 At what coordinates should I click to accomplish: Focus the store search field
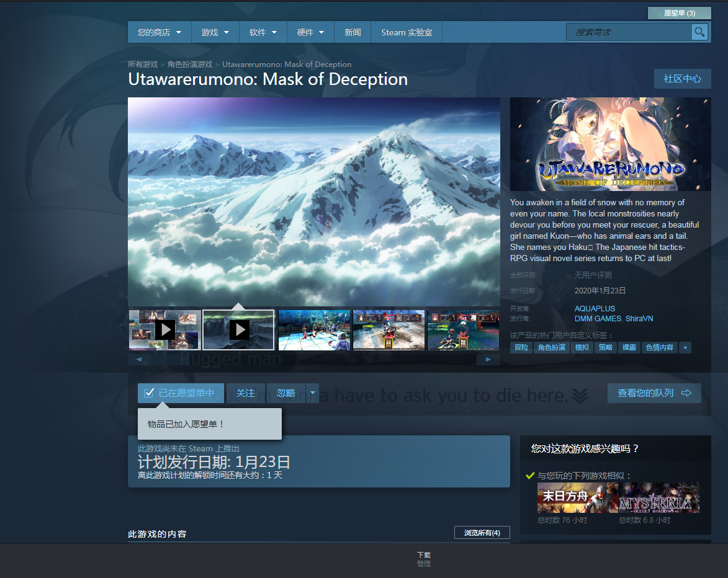point(629,32)
